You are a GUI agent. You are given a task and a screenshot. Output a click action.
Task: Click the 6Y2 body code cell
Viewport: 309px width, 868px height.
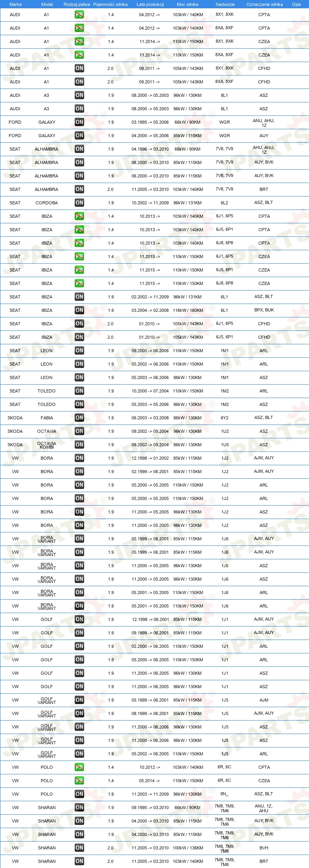click(224, 417)
